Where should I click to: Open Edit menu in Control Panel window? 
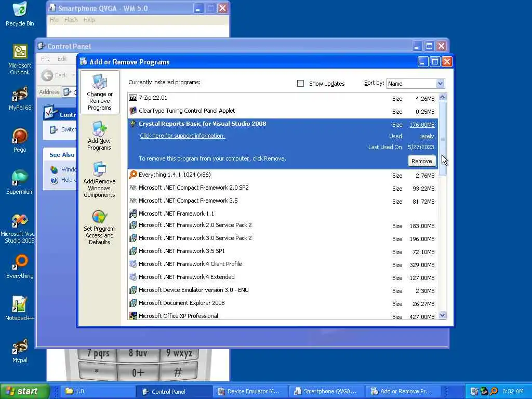point(62,59)
